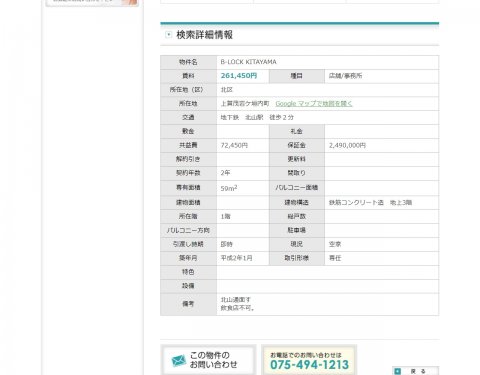Click the square icon beside 検索詳細情報 heading

(x=169, y=34)
